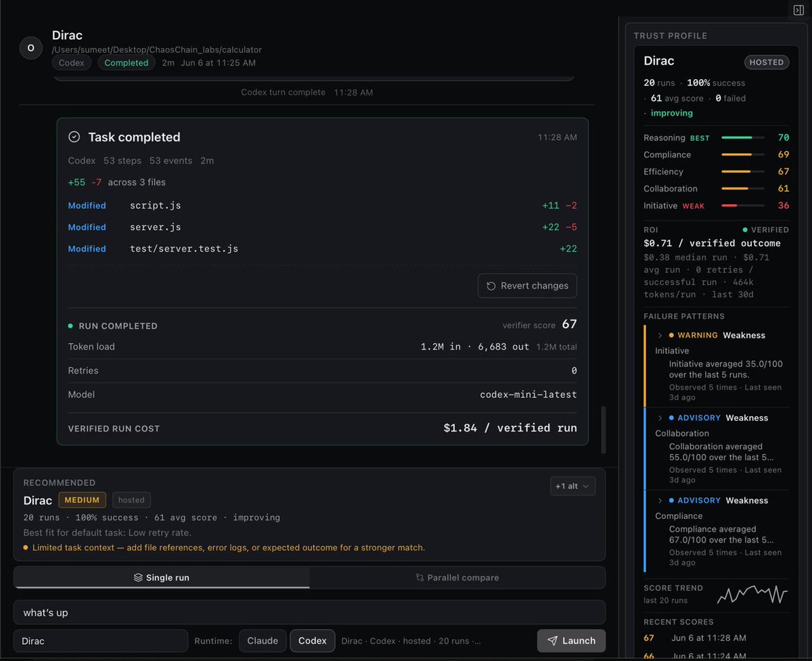Open the '+1 alt' dropdown
Screen dimensions: 812x661
point(572,486)
